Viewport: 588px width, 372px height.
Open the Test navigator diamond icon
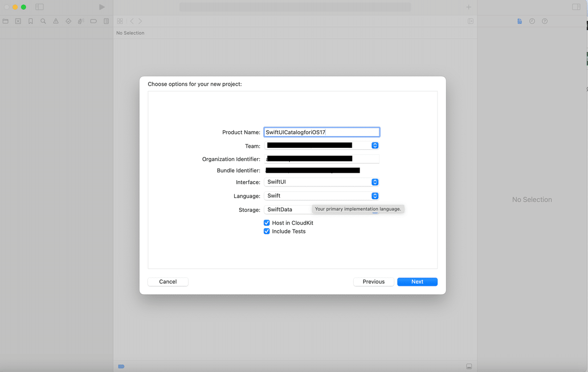tap(68, 22)
